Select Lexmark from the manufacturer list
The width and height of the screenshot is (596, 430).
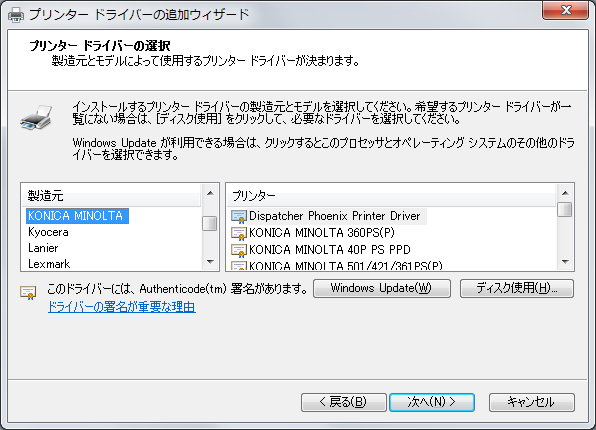pyautogui.click(x=49, y=264)
